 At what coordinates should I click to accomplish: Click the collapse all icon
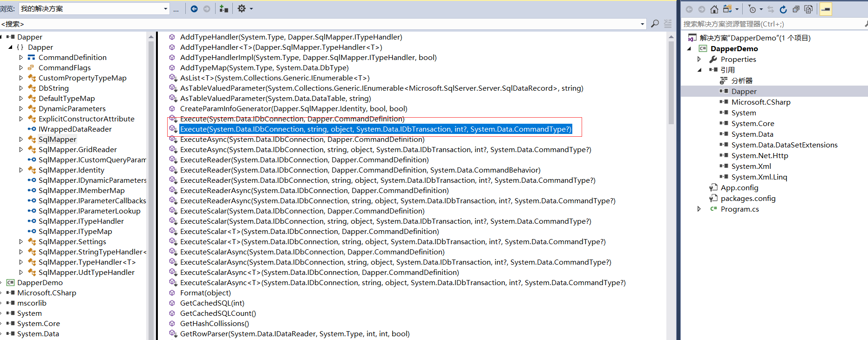796,9
